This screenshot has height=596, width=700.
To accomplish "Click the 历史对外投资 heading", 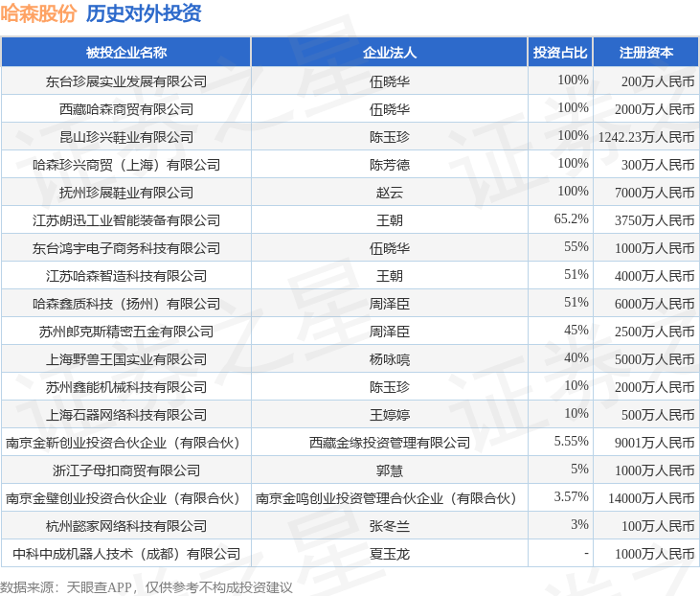I will tap(144, 13).
